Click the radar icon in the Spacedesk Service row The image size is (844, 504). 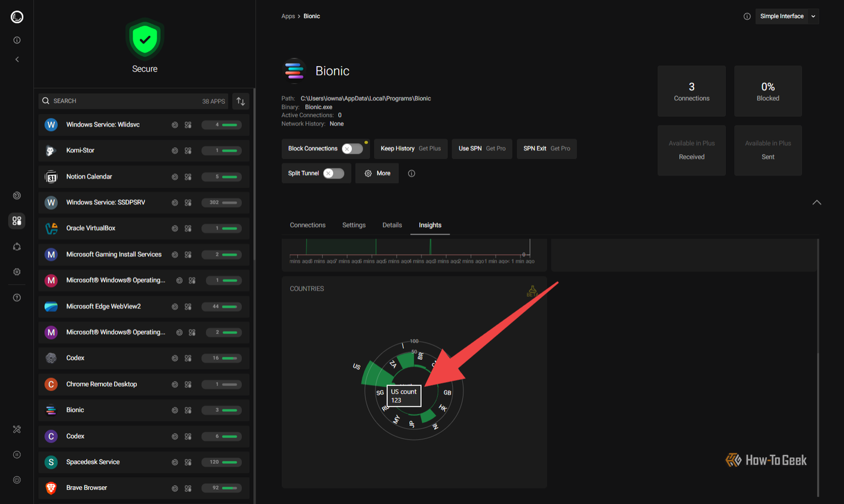[x=175, y=462]
